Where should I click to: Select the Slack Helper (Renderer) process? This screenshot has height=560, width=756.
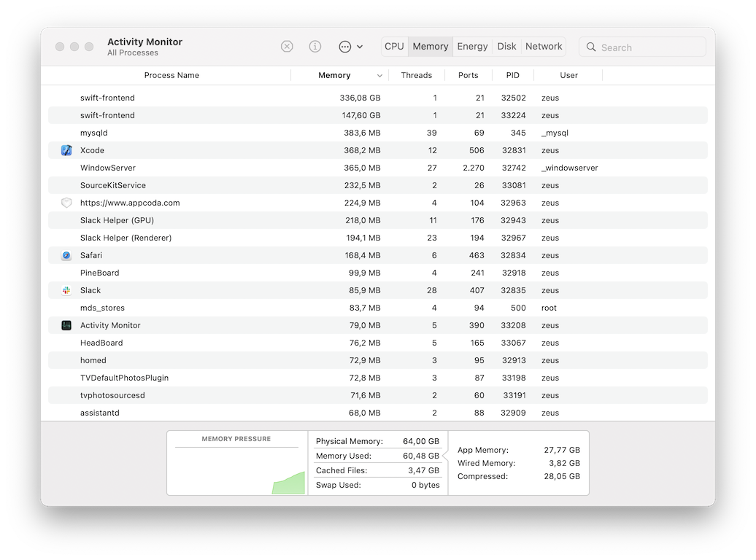point(126,238)
